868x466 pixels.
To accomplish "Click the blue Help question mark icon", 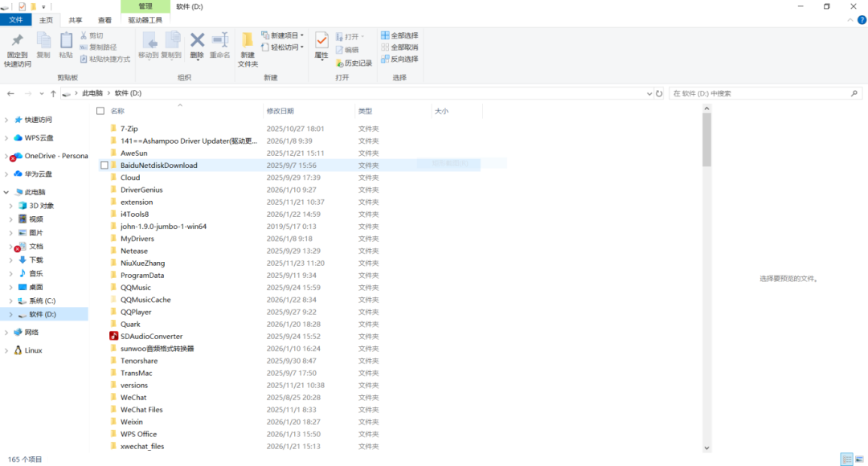I will click(x=862, y=20).
